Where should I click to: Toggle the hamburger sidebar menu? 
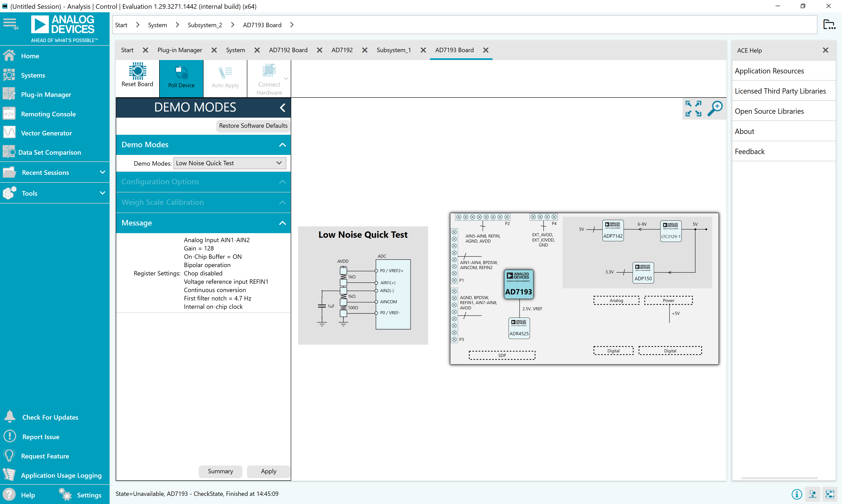[10, 24]
